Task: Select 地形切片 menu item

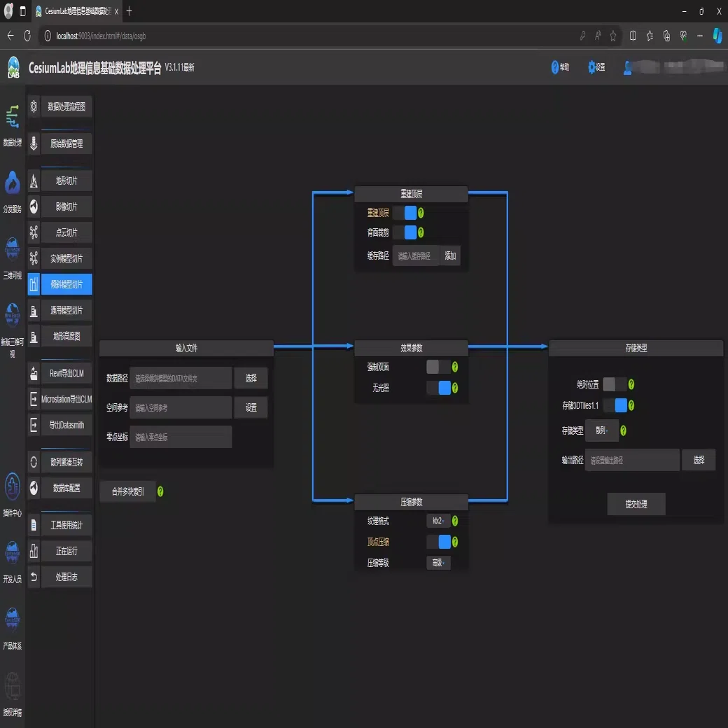Action: point(66,181)
